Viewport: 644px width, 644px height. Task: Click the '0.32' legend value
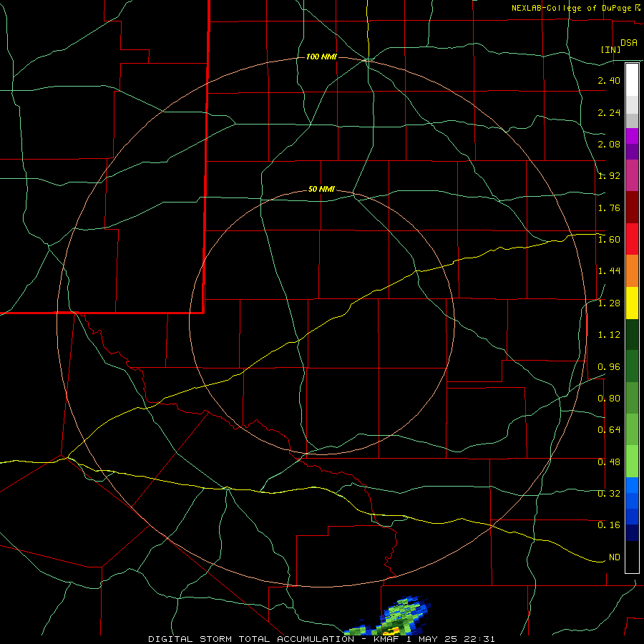click(609, 493)
